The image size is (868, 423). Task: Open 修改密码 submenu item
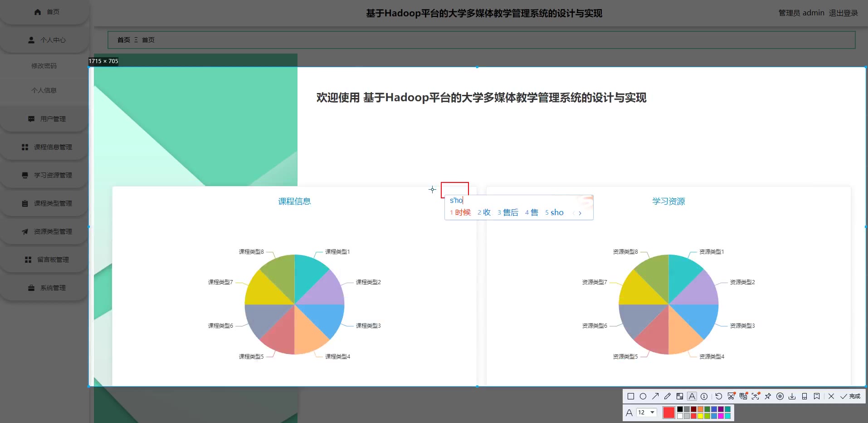(x=44, y=66)
